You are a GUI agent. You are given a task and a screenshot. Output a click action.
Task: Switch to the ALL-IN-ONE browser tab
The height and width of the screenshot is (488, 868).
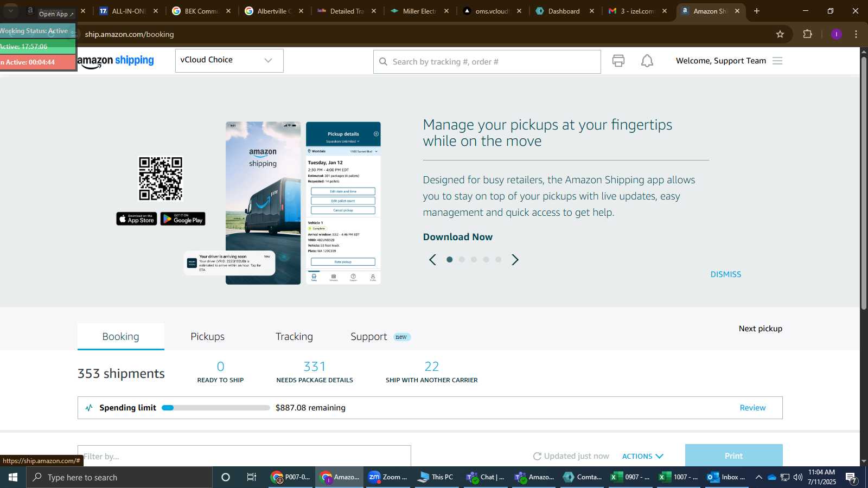pos(128,11)
